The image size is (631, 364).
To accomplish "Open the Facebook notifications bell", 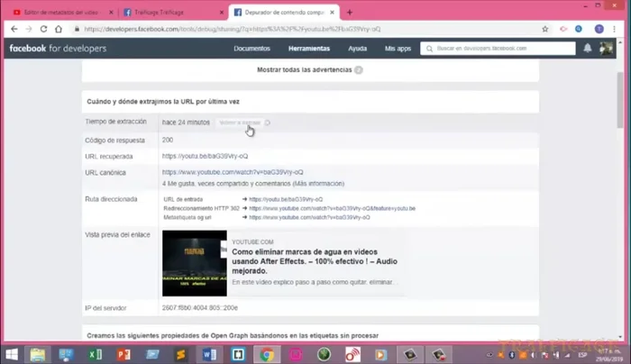I will click(x=588, y=48).
